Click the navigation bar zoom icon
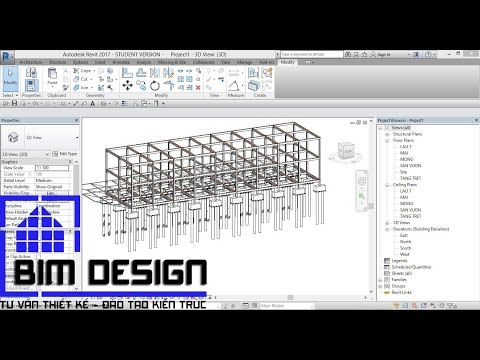Image resolution: width=480 pixels, height=360 pixels. (x=362, y=197)
